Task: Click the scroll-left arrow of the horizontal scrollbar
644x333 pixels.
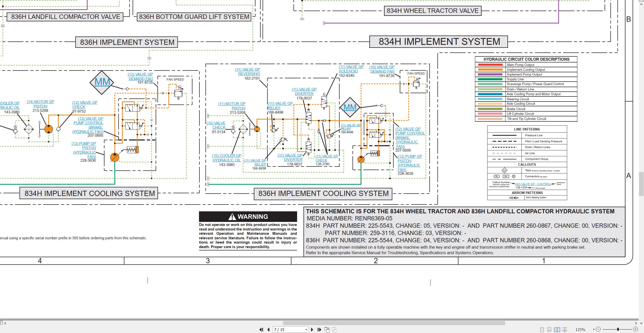Action: pyautogui.click(x=5, y=323)
